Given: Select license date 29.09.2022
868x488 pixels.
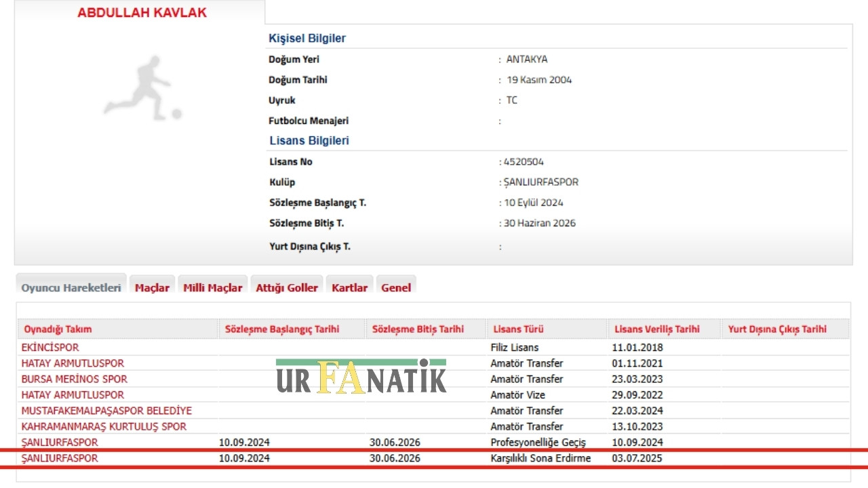Looking at the screenshot, I should (637, 394).
